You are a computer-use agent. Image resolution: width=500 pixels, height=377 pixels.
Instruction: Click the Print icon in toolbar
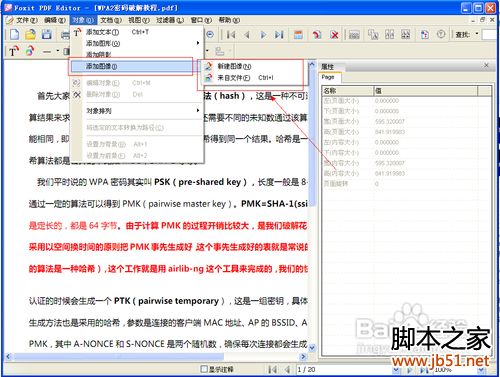[65, 35]
